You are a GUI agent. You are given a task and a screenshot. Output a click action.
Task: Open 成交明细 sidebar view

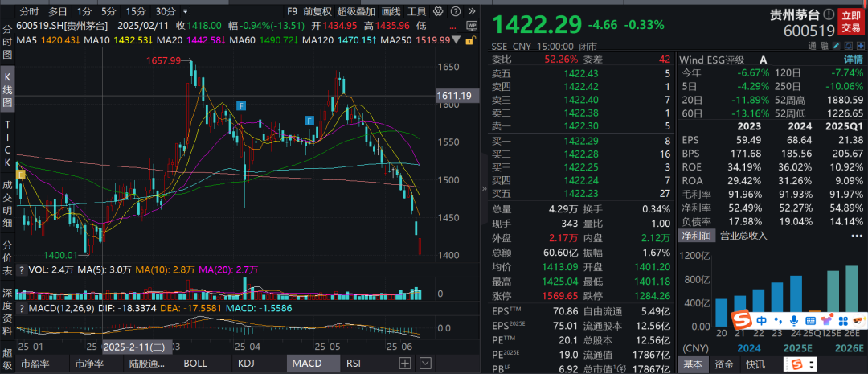[x=7, y=202]
